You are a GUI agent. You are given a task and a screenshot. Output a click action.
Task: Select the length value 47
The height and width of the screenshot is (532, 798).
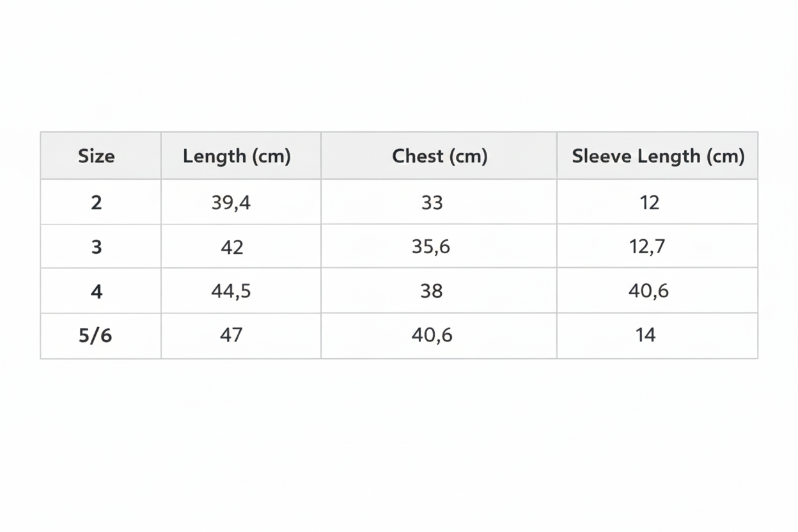pos(231,335)
